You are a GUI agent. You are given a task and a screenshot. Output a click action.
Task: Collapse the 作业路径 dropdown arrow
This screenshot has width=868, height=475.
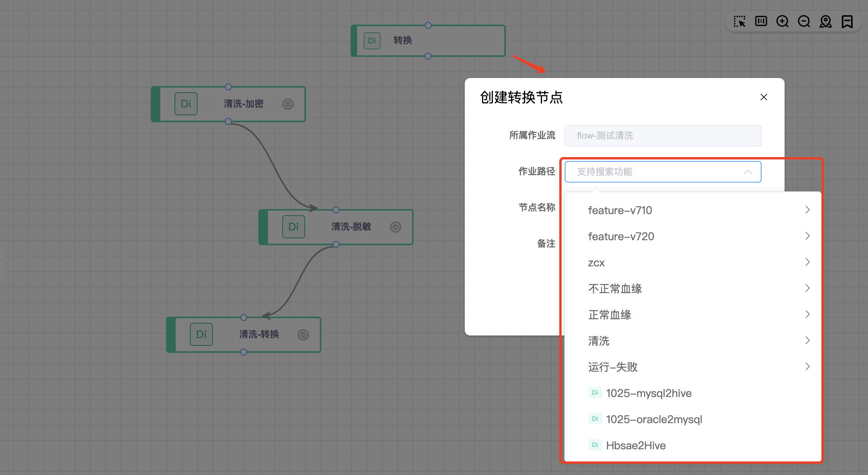tap(748, 172)
